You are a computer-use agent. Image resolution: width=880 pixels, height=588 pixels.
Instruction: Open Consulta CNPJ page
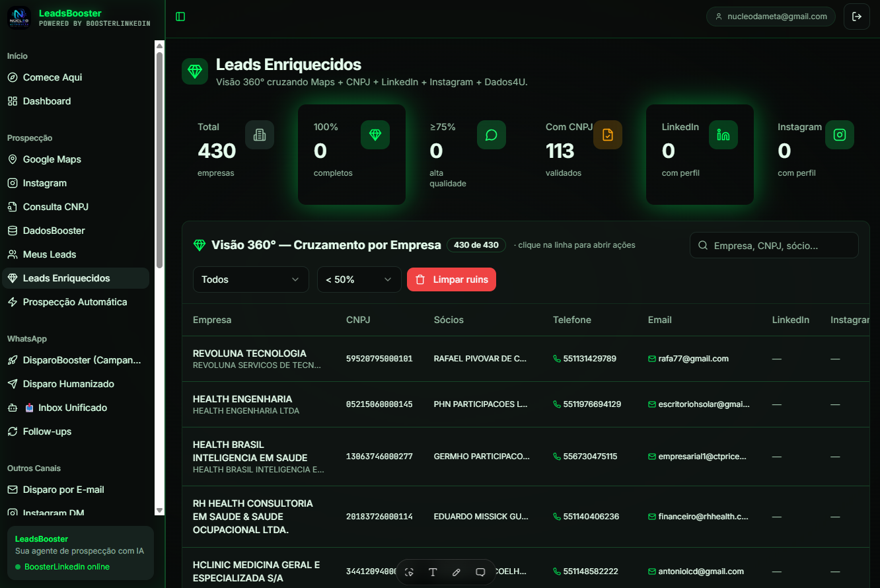coord(76,207)
